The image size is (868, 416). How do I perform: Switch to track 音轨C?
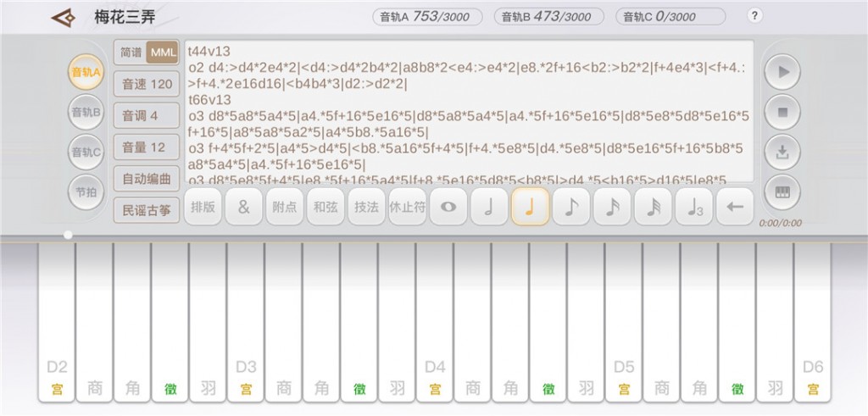click(86, 153)
